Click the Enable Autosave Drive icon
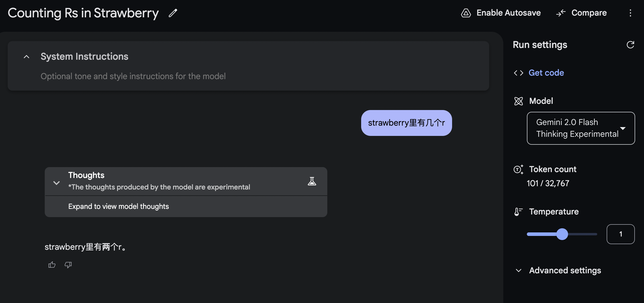This screenshot has width=644, height=303. pyautogui.click(x=466, y=13)
